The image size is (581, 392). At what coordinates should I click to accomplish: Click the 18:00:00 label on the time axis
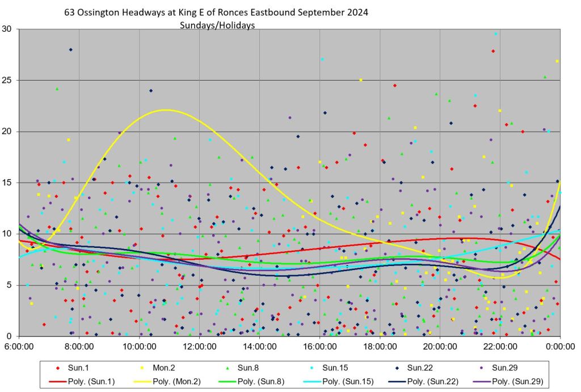[x=380, y=346]
